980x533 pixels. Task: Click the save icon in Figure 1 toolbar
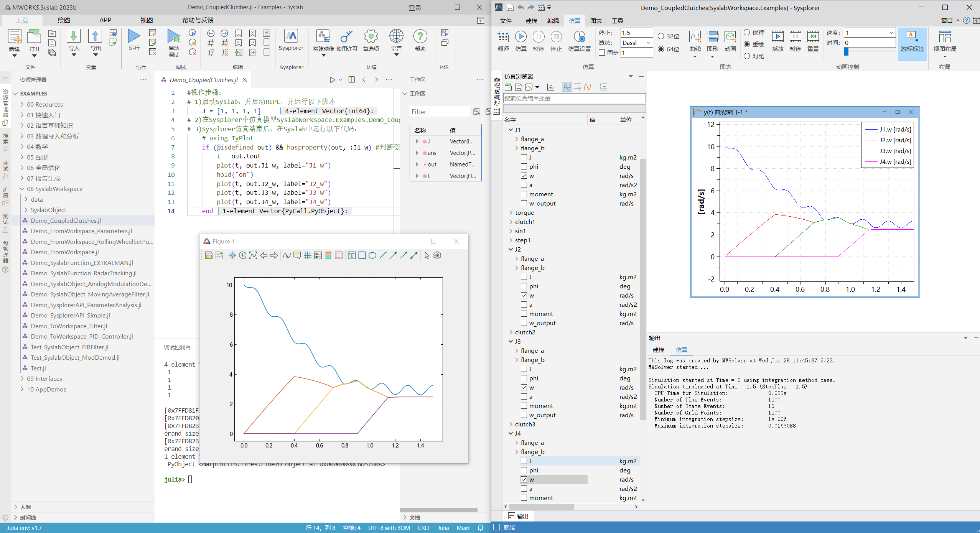(209, 255)
